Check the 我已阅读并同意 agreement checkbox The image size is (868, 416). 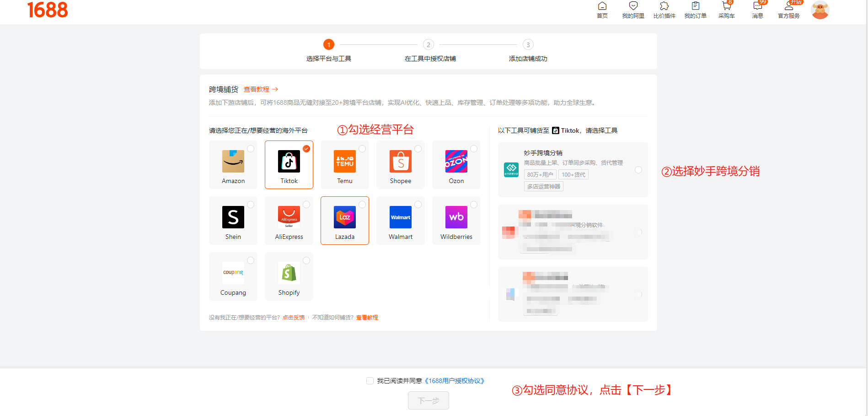(370, 381)
